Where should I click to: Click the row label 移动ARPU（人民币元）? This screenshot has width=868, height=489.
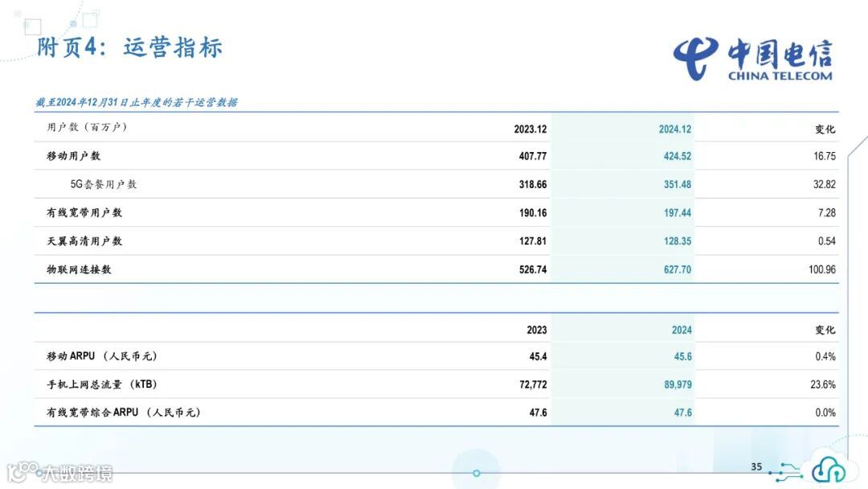tap(102, 356)
